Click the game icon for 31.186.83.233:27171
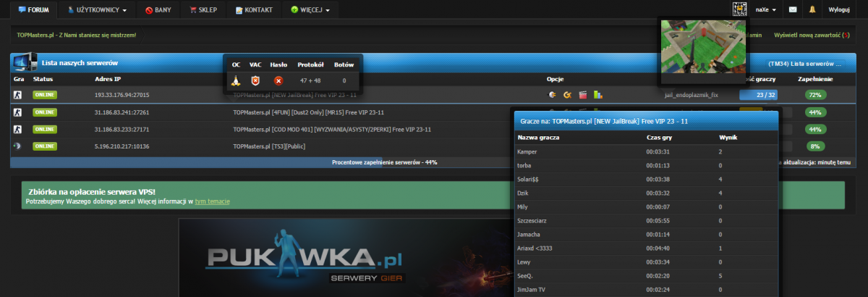This screenshot has height=297, width=868. point(17,129)
